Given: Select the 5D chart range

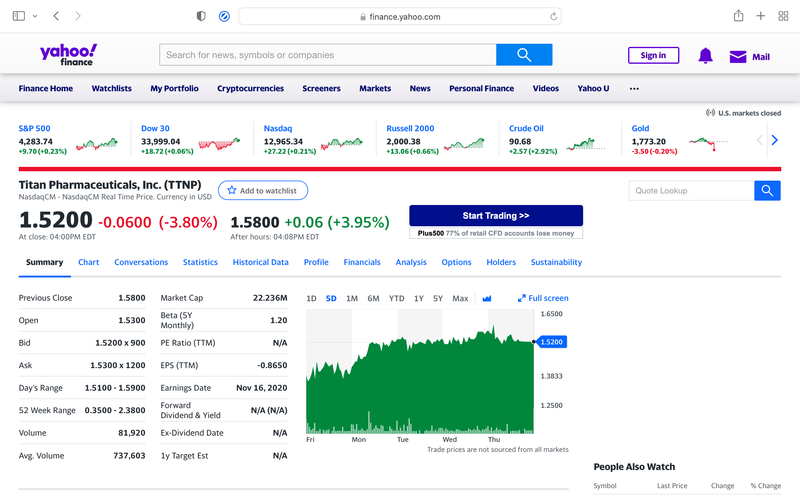Looking at the screenshot, I should 331,298.
